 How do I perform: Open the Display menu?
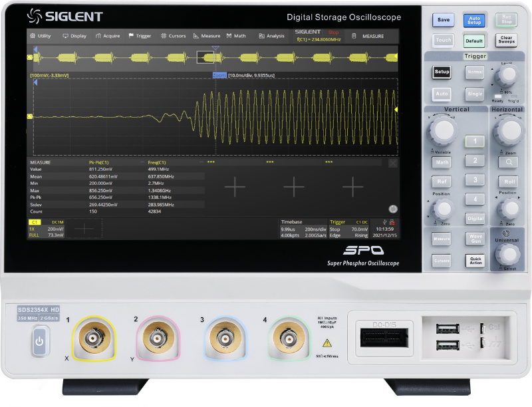[74, 36]
